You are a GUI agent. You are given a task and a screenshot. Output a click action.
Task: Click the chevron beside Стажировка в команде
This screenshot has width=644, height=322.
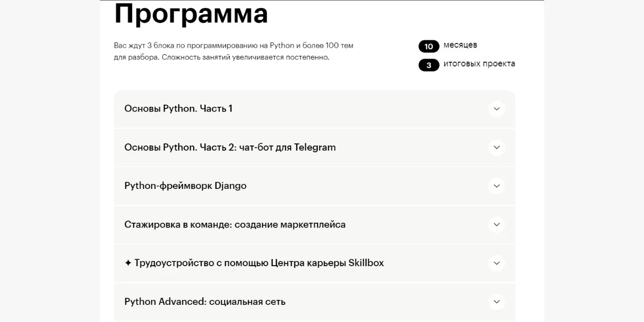pos(496,225)
